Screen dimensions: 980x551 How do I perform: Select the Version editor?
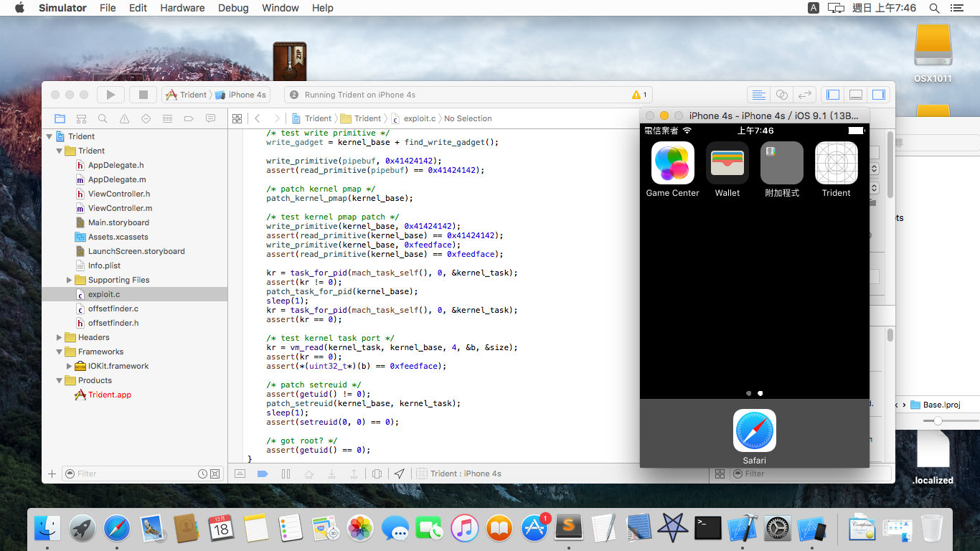(x=805, y=95)
